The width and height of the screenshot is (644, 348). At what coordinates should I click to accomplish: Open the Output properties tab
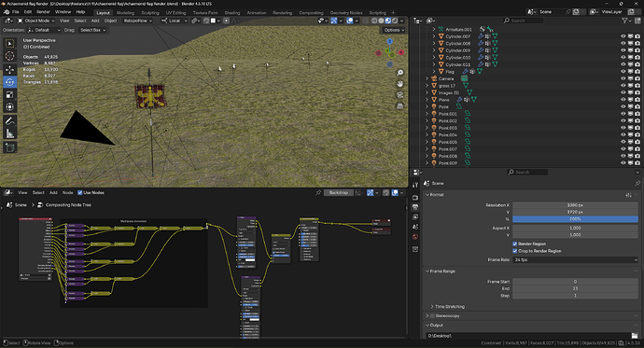415,207
